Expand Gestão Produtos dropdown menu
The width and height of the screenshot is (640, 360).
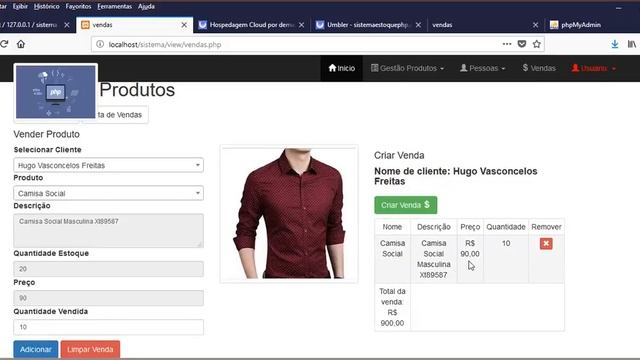407,68
